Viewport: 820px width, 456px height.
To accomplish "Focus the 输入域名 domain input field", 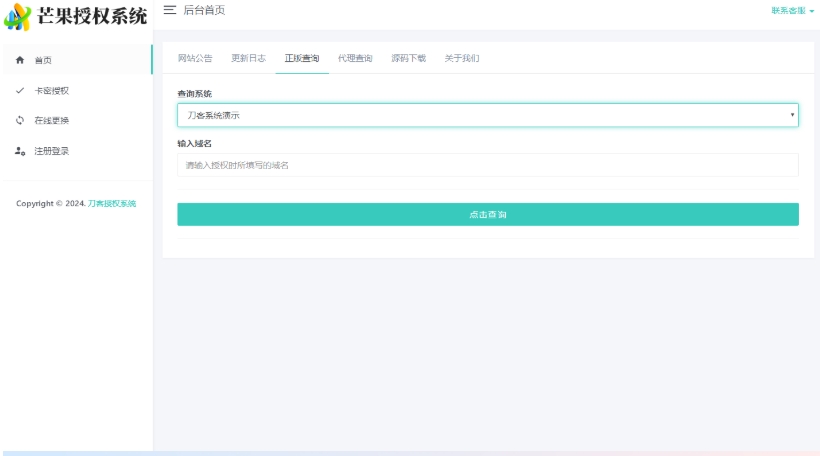I will click(x=487, y=165).
